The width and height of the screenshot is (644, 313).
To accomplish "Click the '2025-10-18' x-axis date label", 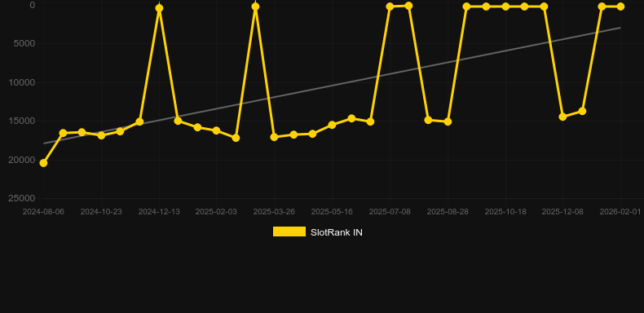I will click(x=505, y=212).
